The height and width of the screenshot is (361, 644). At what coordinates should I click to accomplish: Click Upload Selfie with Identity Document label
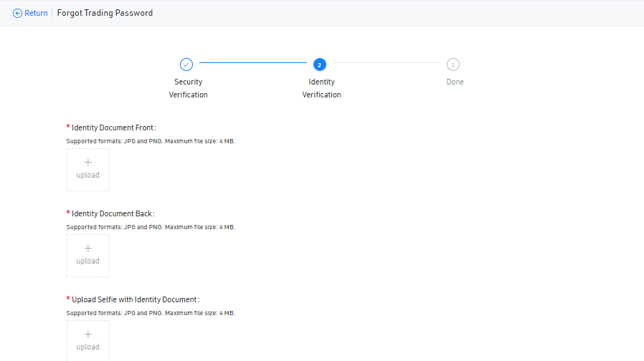pos(135,299)
